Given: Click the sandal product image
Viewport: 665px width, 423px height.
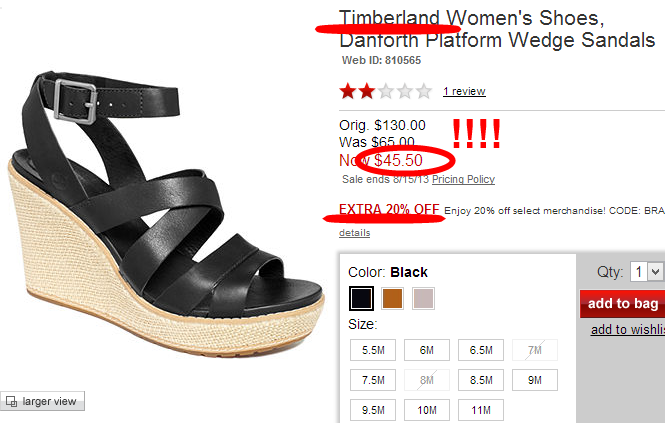Looking at the screenshot, I should coord(166,214).
